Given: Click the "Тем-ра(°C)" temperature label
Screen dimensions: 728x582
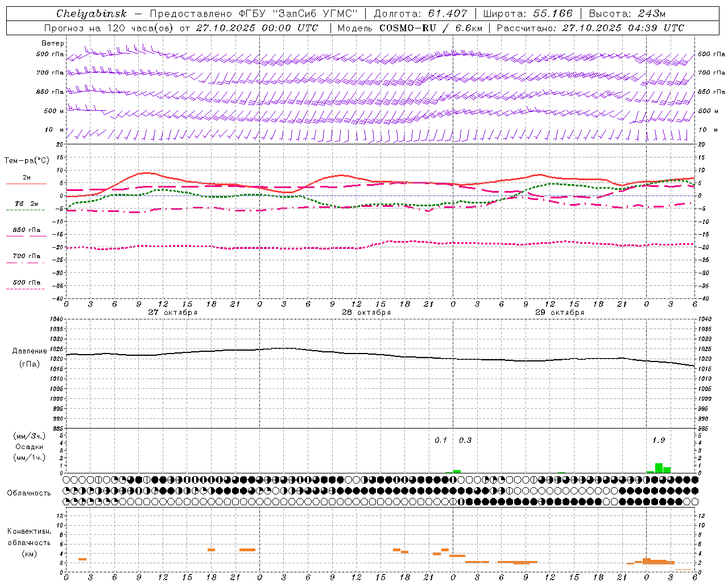Looking at the screenshot, I should tap(27, 161).
